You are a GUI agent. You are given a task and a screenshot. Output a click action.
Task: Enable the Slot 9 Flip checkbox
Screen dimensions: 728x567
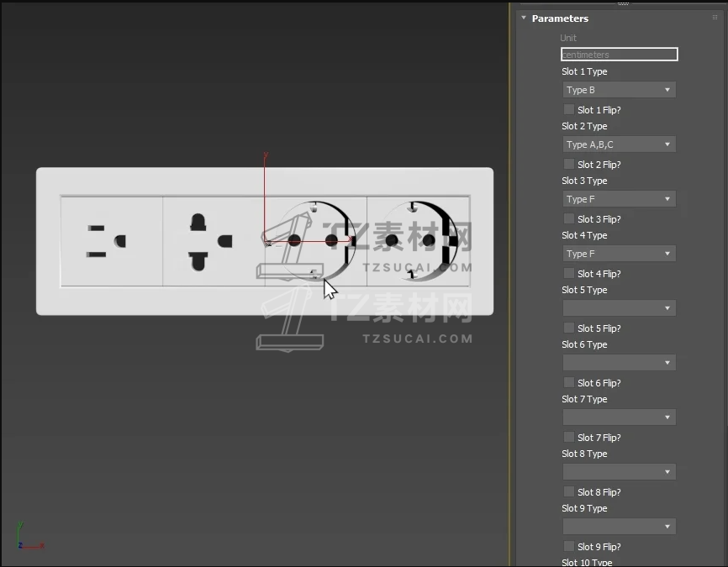click(x=569, y=546)
